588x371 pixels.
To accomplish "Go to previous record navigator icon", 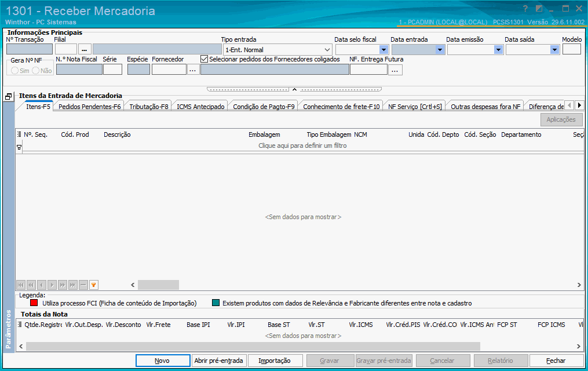I will tap(42, 285).
